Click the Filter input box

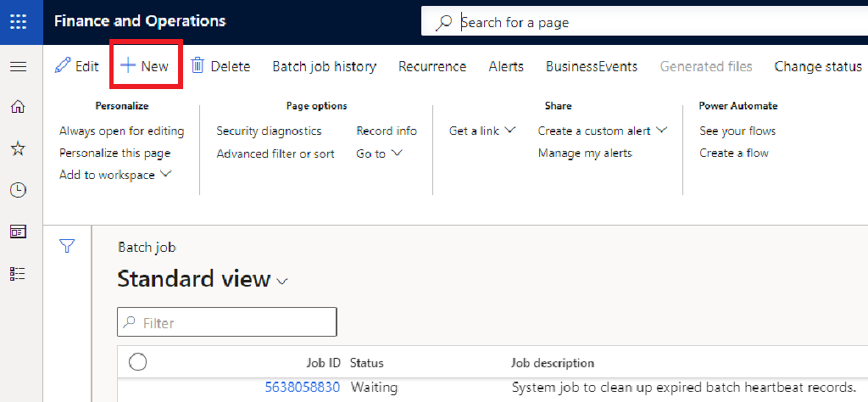tap(227, 322)
